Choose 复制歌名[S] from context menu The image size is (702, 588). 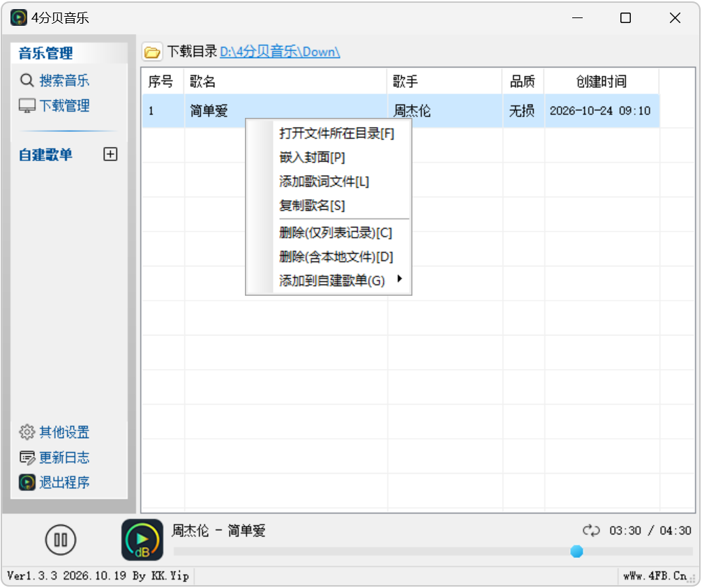pos(312,206)
